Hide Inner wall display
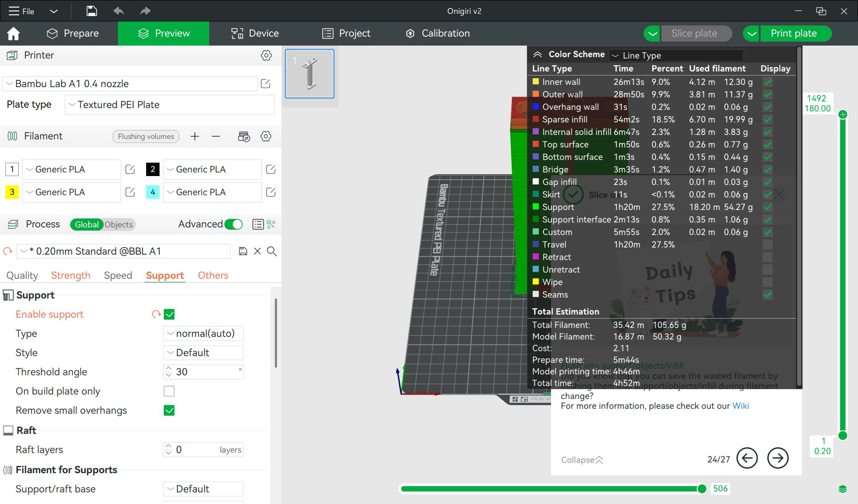The width and height of the screenshot is (858, 504). [x=768, y=82]
